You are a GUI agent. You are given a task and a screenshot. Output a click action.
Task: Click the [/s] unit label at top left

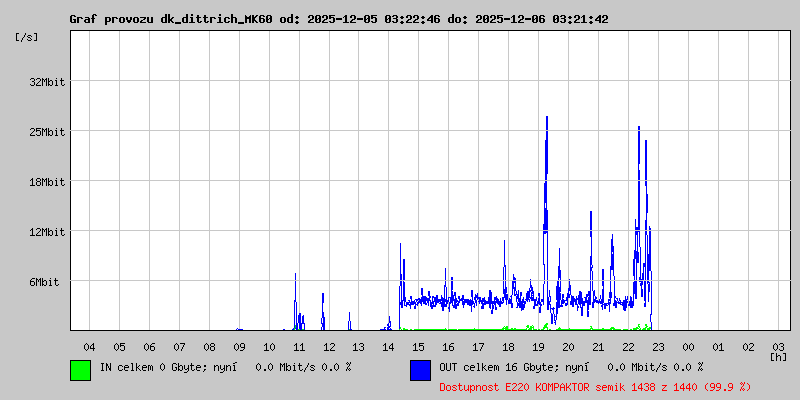click(27, 37)
